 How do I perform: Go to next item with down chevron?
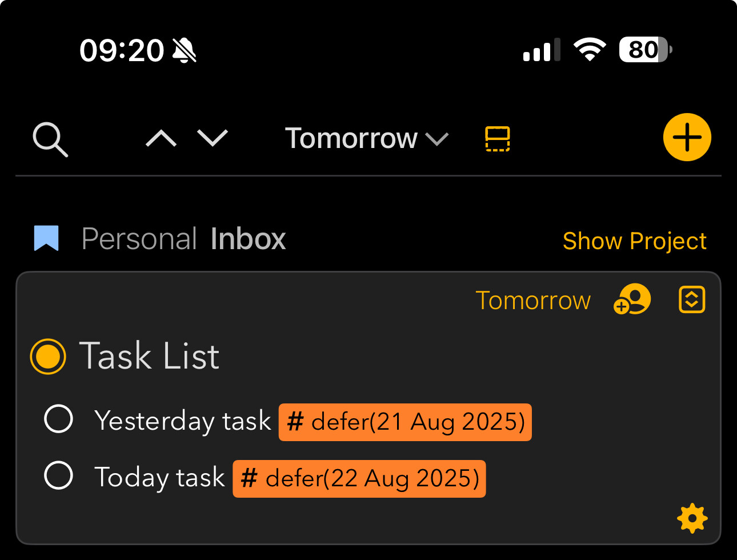(213, 138)
